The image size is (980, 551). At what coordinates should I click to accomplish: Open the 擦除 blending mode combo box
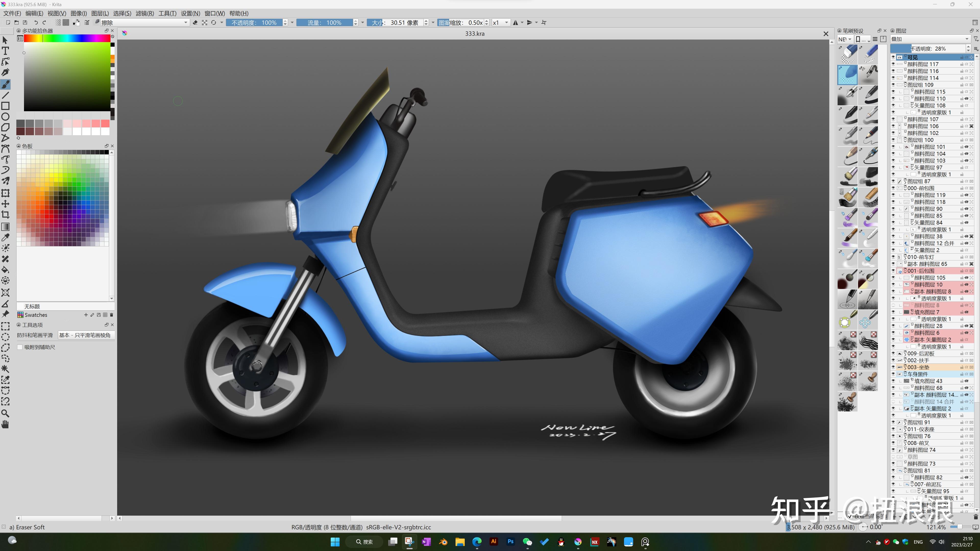(x=144, y=22)
